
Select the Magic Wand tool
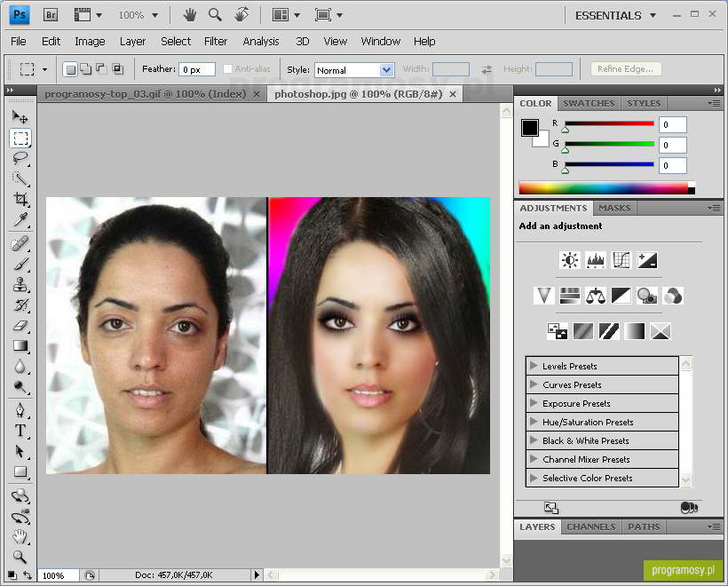point(20,178)
